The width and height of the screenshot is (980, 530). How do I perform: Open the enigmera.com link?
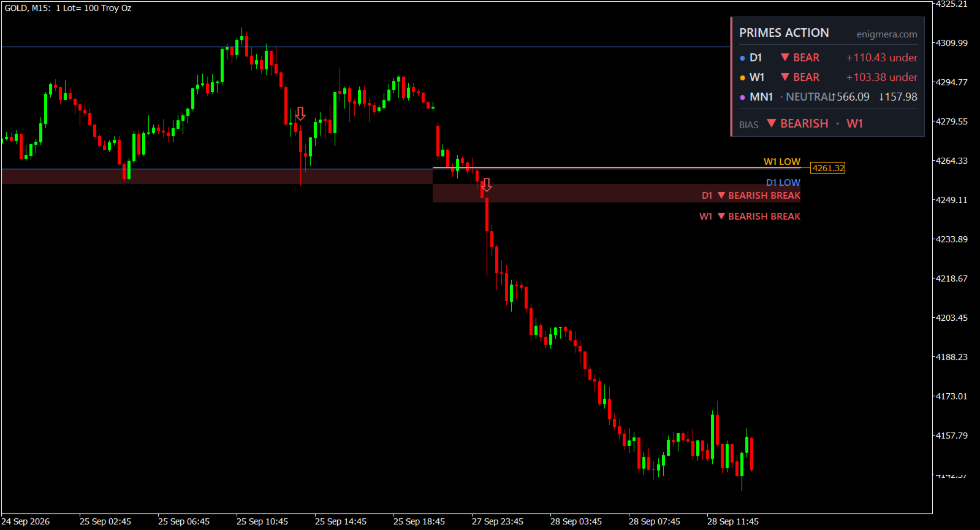(887, 34)
